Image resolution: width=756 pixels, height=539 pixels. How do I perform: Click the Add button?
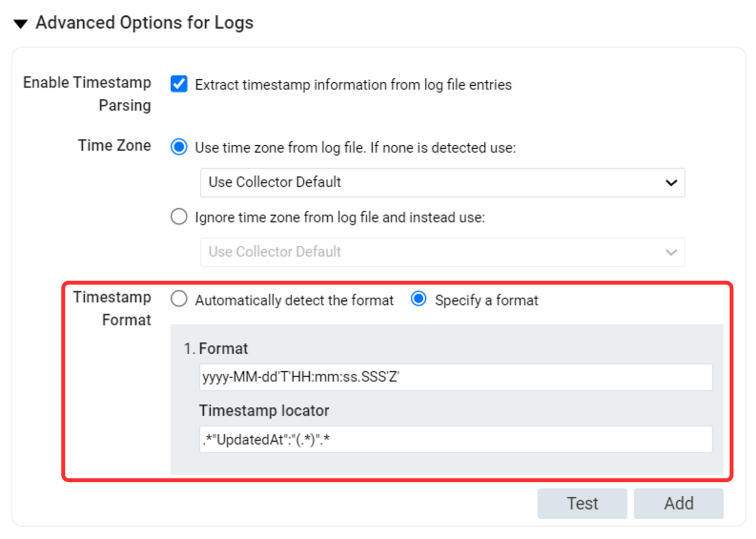point(679,503)
